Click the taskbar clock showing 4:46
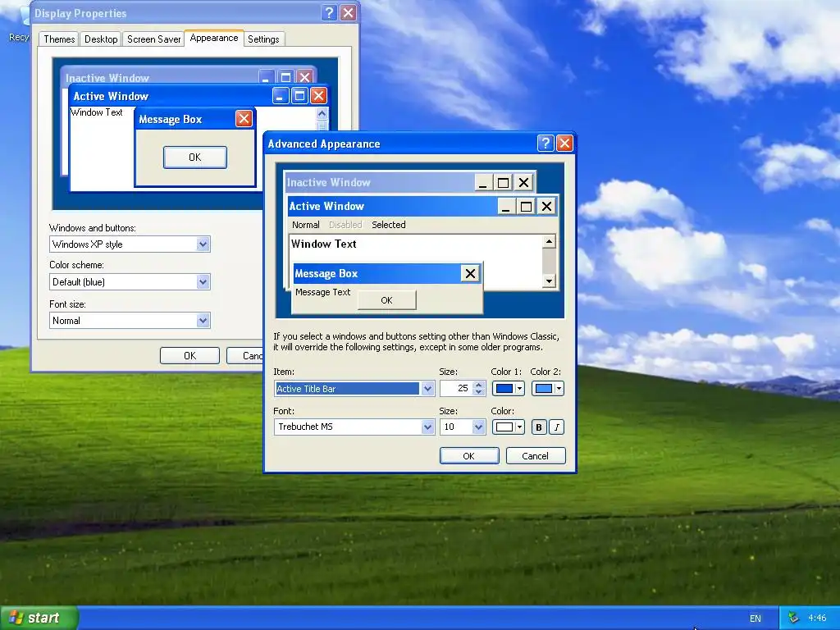Screen dimensions: 840x630 coord(817,619)
